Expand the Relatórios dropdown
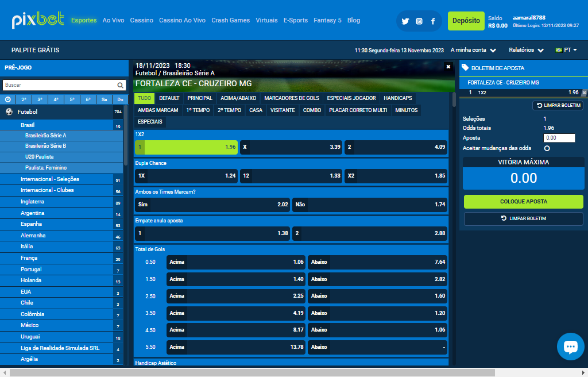The image size is (588, 377). tap(526, 50)
